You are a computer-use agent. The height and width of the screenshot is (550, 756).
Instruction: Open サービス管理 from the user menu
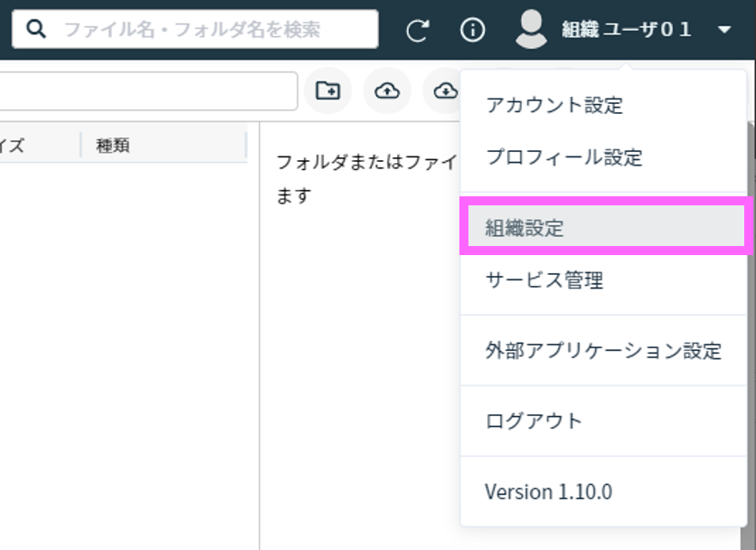tap(544, 280)
